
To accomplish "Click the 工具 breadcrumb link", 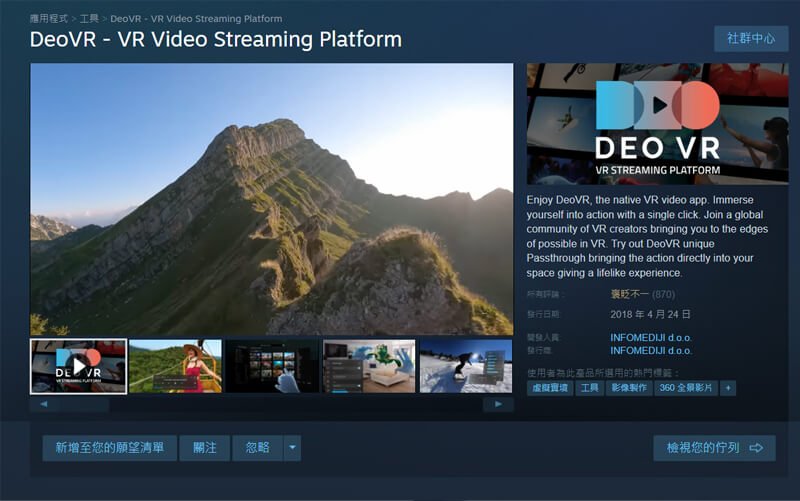I will click(89, 19).
